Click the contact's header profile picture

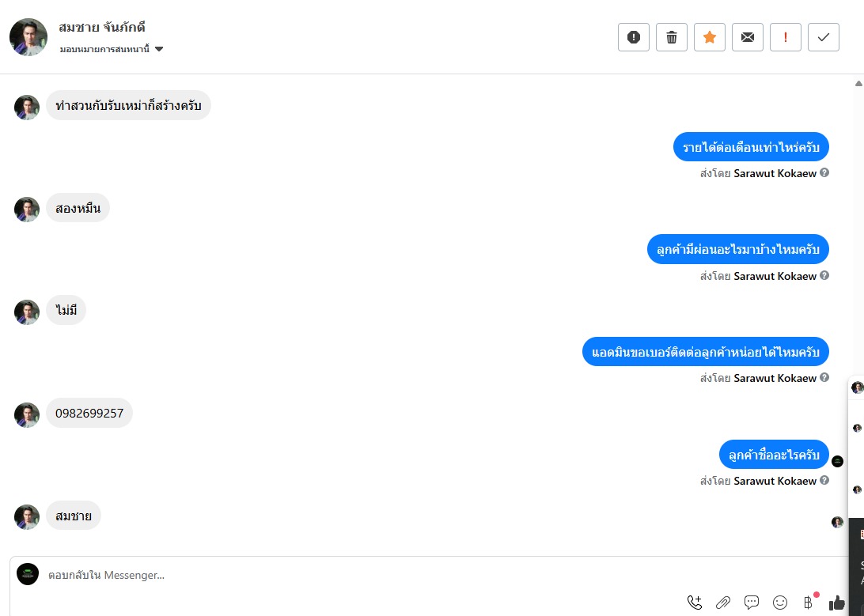pos(28,37)
